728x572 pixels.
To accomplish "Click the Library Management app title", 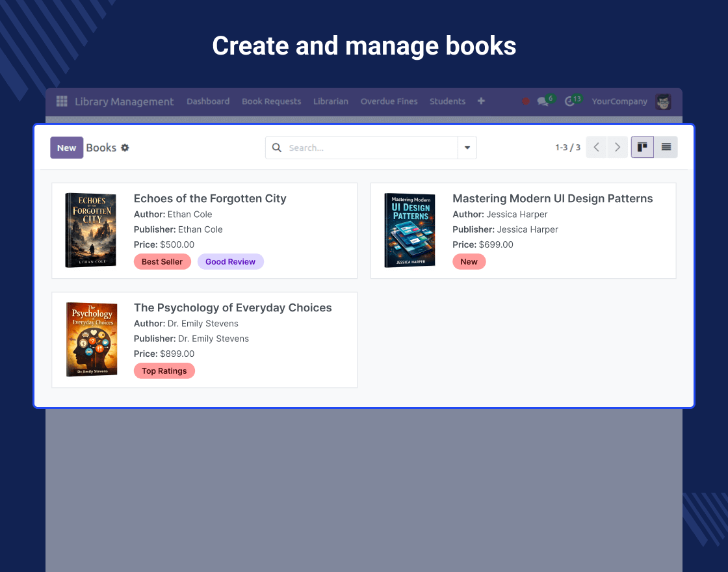I will pyautogui.click(x=124, y=101).
